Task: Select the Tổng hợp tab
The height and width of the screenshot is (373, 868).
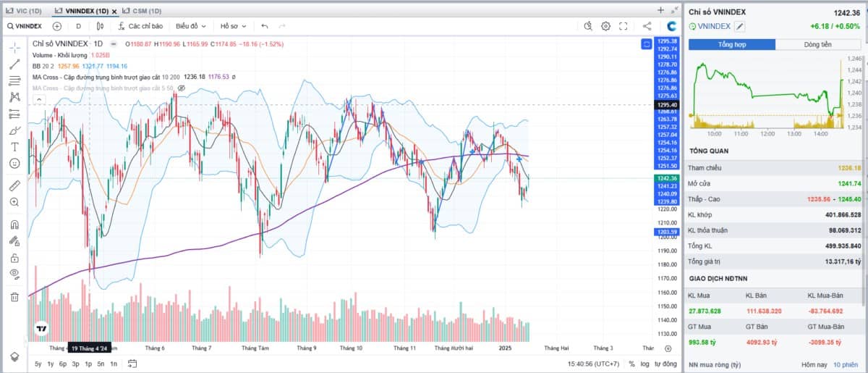Action: pyautogui.click(x=732, y=44)
